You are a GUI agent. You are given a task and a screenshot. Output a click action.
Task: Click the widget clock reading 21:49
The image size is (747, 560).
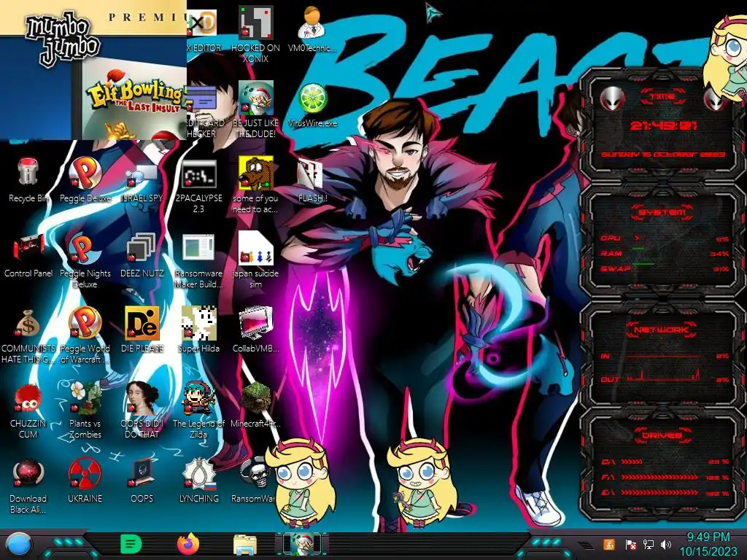click(x=663, y=125)
